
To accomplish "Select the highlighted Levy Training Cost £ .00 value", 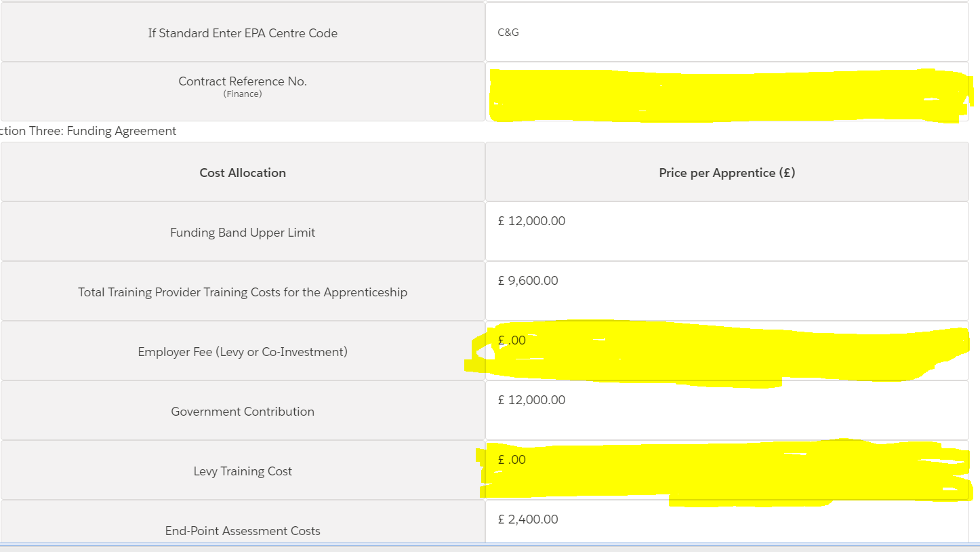I will coord(512,460).
